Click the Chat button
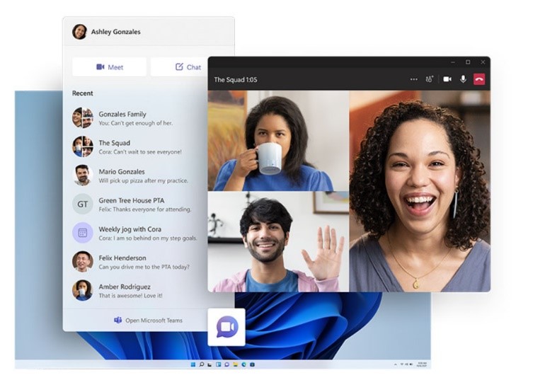The height and width of the screenshot is (392, 545). click(x=188, y=67)
